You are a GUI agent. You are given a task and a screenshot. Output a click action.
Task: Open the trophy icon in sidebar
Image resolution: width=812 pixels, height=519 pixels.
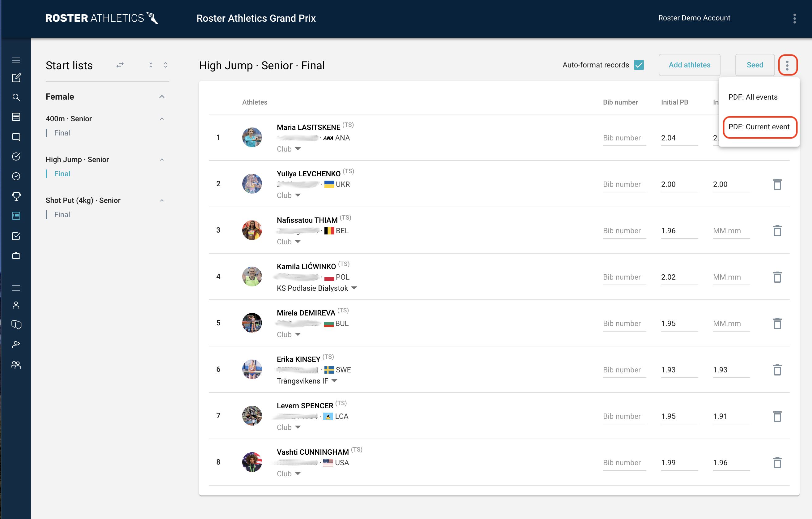pos(16,196)
